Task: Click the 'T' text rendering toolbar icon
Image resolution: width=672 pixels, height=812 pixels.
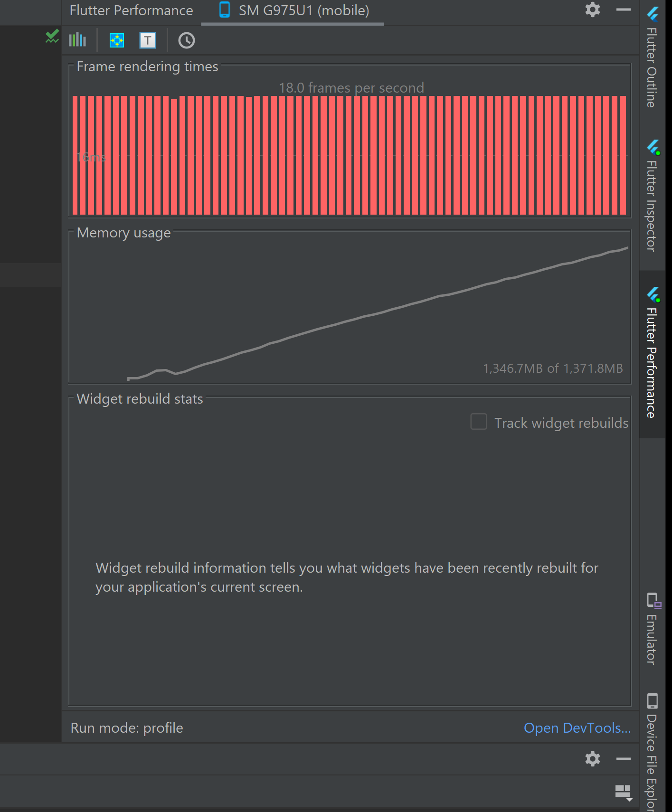Action: point(148,40)
